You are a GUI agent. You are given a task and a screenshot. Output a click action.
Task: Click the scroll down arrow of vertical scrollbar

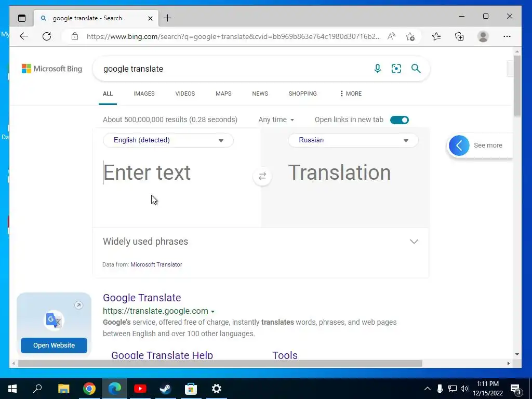(x=517, y=354)
